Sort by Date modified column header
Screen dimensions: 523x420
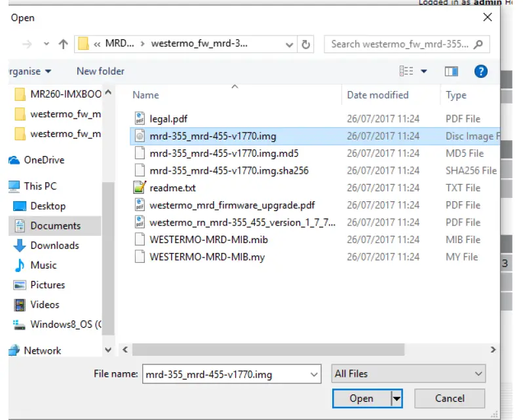click(x=378, y=95)
